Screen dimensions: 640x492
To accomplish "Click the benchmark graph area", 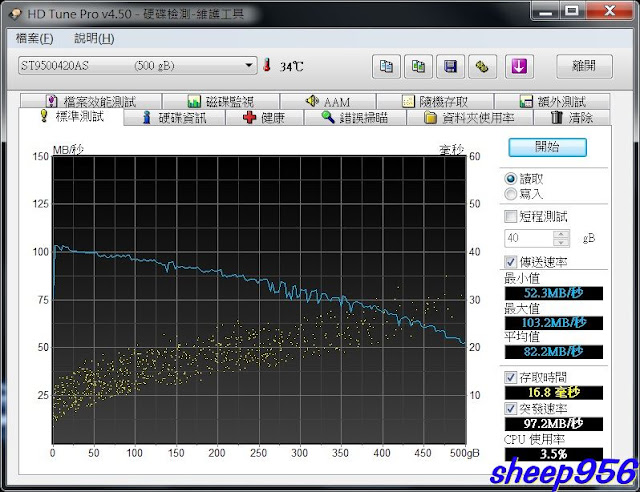I will [259, 300].
